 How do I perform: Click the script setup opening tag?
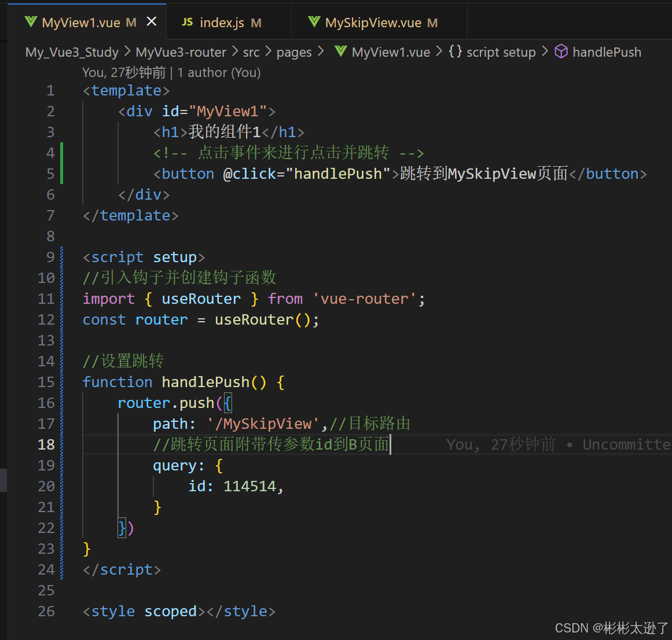coord(144,257)
